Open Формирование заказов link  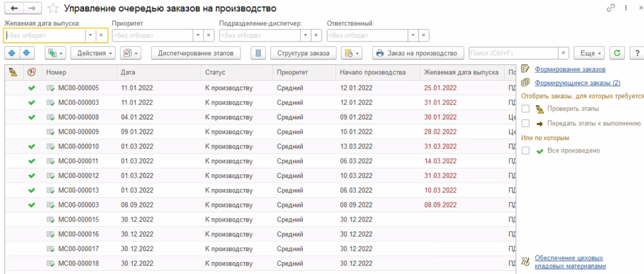(570, 69)
